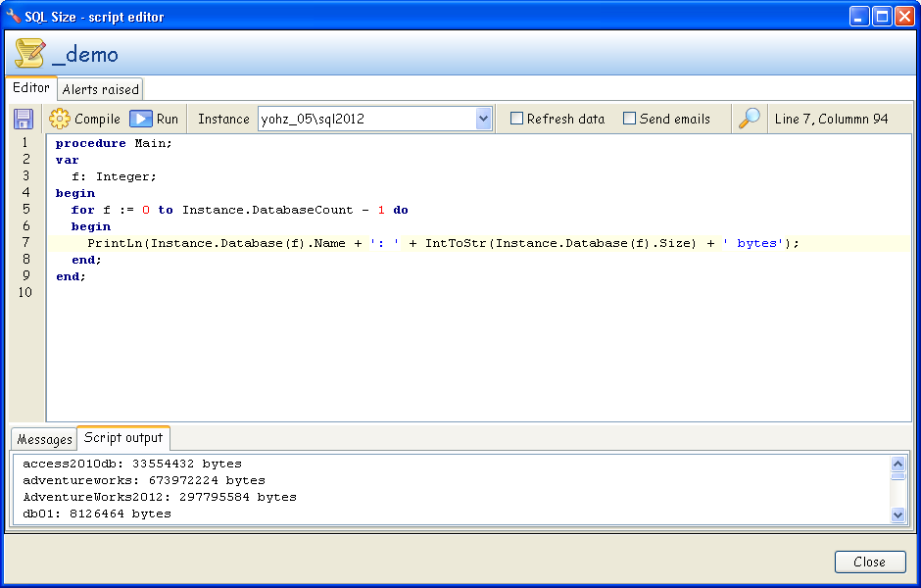
Task: Enable the Refresh data checkbox
Action: pos(516,119)
